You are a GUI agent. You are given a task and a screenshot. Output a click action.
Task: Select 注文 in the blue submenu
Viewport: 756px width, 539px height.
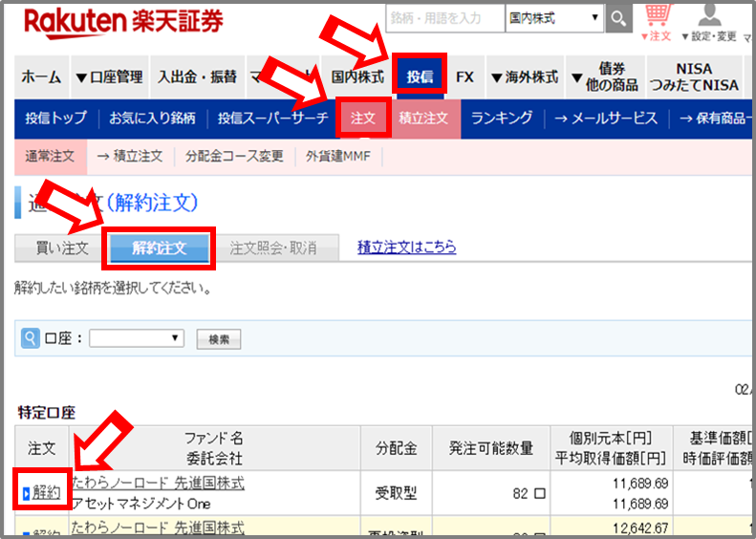(362, 119)
